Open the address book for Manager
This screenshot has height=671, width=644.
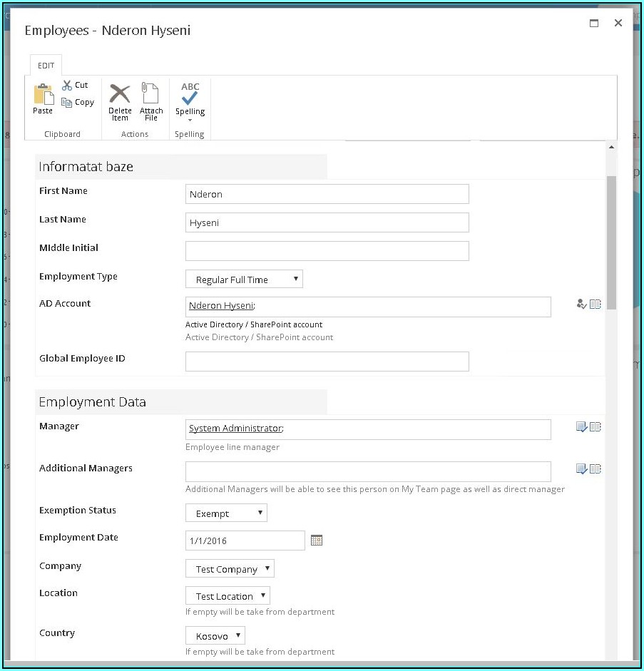(x=596, y=426)
